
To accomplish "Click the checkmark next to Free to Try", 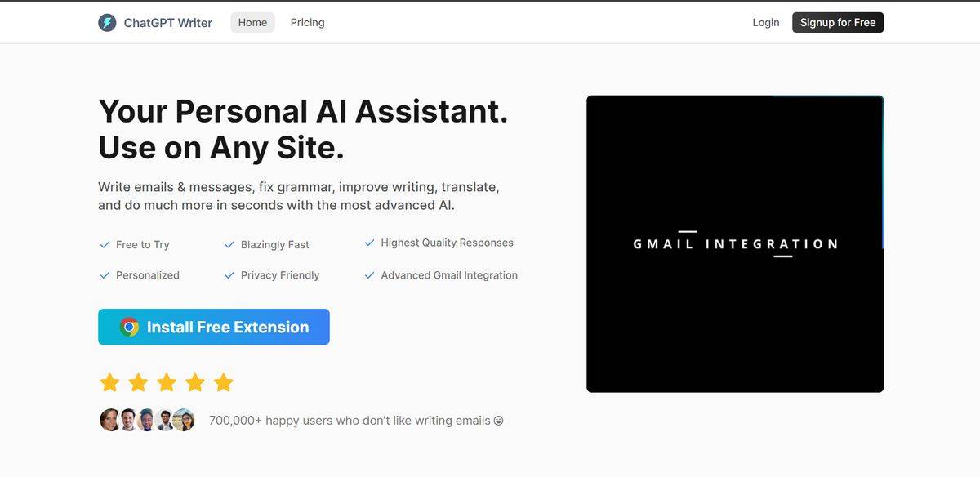I will pos(105,243).
